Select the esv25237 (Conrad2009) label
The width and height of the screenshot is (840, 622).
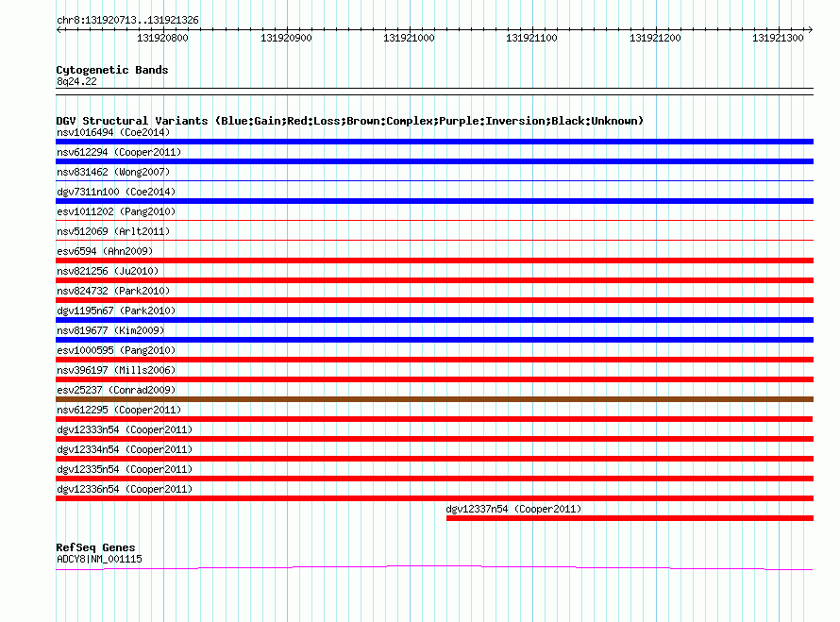click(116, 390)
